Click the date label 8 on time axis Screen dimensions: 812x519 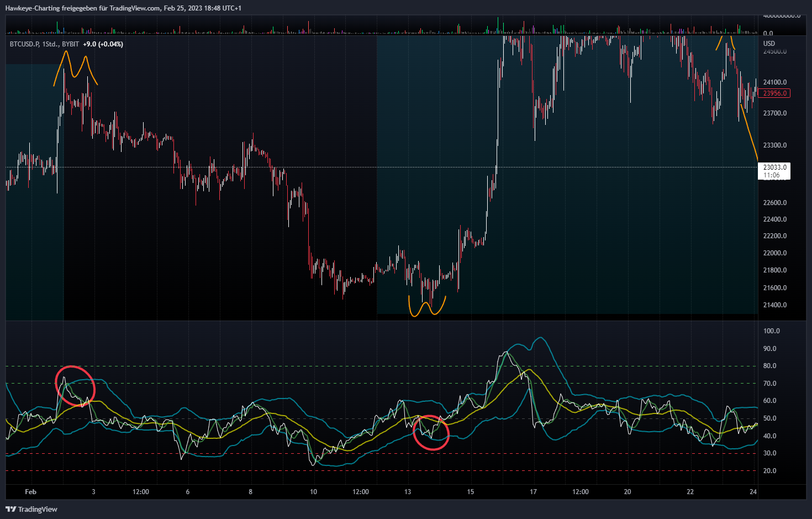pyautogui.click(x=251, y=492)
